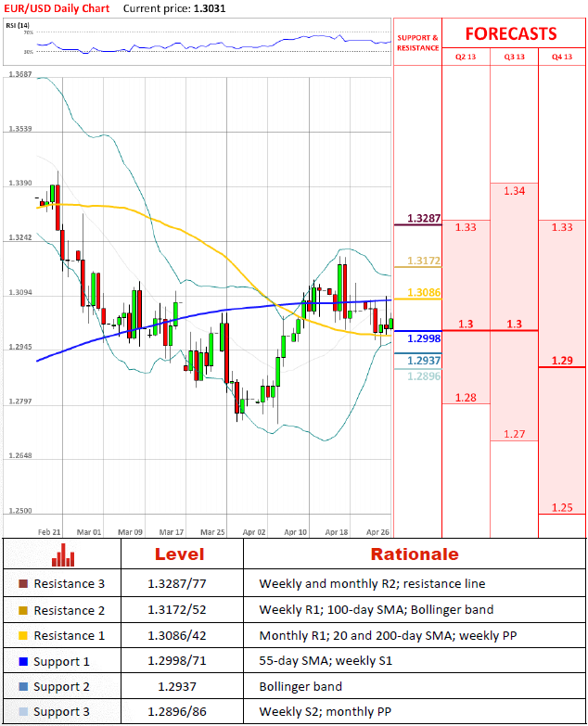This screenshot has height=726, width=588.
Task: Click the 'Resistance 2' row label
Action: [x=69, y=610]
